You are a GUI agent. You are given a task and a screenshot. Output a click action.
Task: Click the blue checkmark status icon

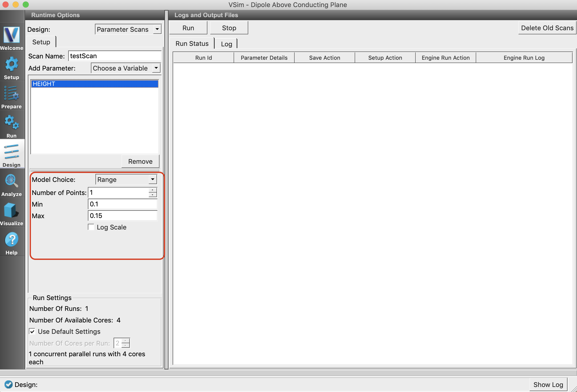[x=8, y=384]
